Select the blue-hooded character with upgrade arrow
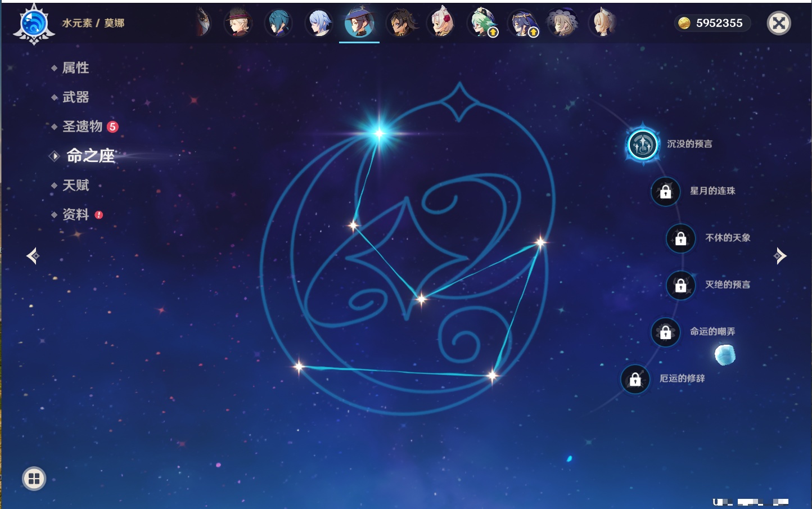The image size is (812, 509). (522, 23)
